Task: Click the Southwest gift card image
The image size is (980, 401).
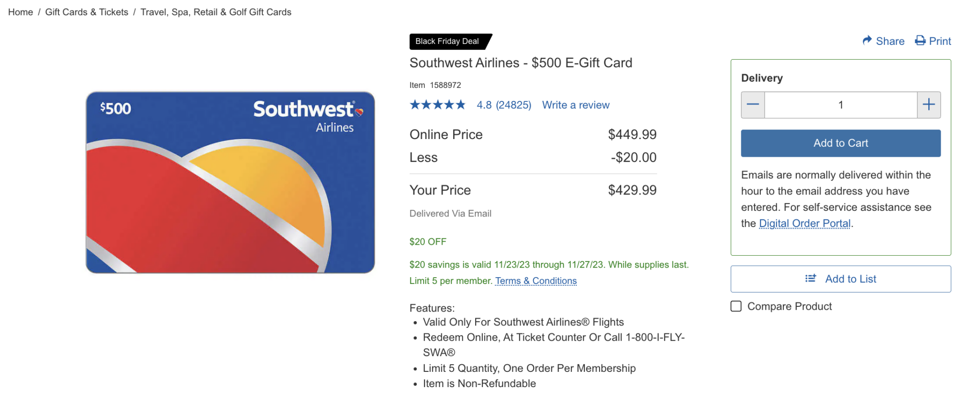Action: pos(230,182)
